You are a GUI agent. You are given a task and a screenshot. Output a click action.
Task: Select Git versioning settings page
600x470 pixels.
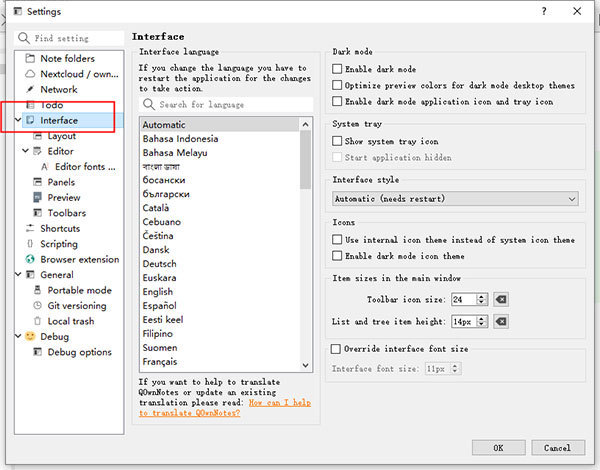tap(77, 306)
